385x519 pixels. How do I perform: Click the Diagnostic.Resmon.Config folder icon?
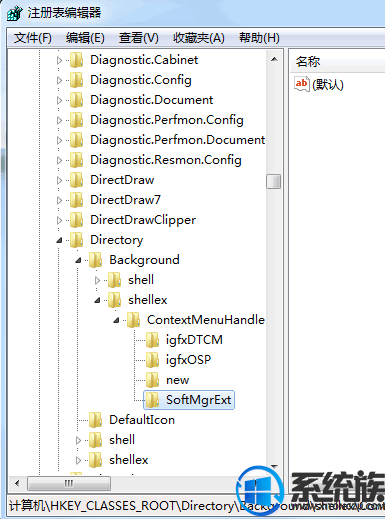point(76,160)
